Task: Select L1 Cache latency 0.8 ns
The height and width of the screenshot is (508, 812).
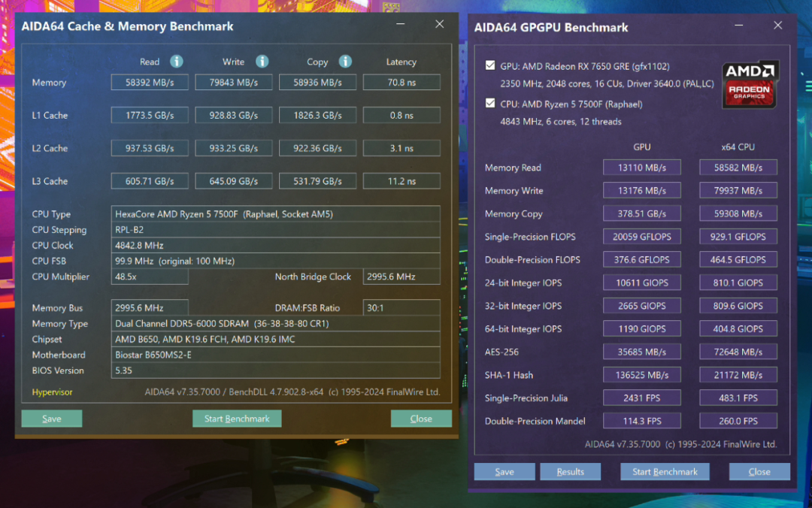Action: click(x=401, y=116)
